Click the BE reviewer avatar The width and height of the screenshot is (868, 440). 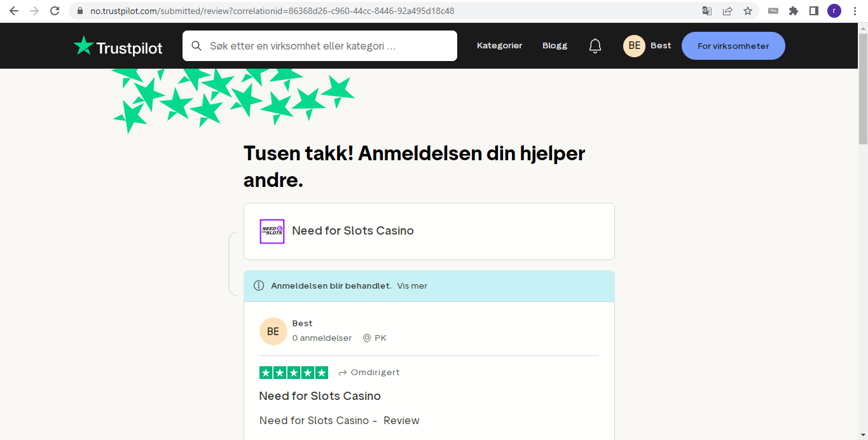tap(273, 331)
